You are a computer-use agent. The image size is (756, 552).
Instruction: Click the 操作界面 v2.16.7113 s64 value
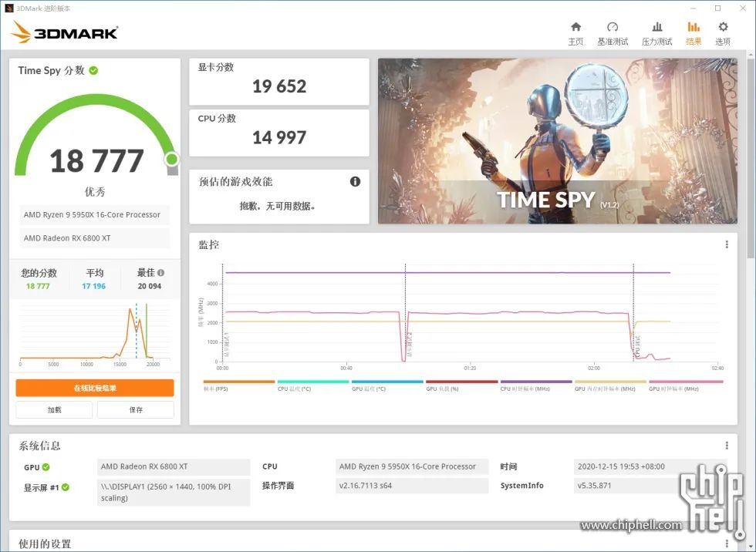[x=412, y=486]
